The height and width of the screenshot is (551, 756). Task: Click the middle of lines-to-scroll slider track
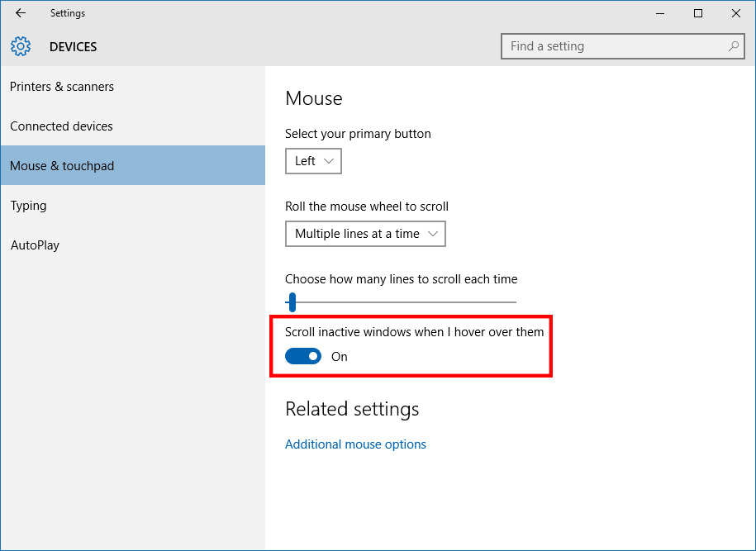click(401, 302)
